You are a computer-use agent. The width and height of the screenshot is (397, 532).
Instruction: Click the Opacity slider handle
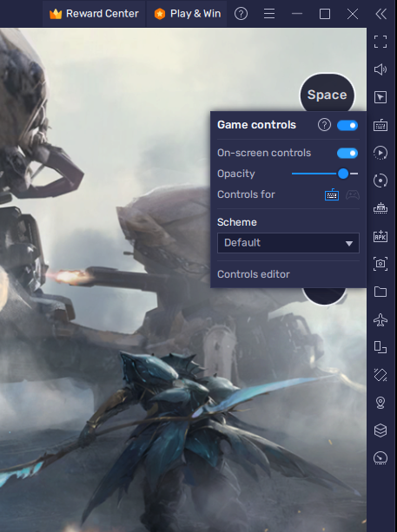click(x=343, y=174)
